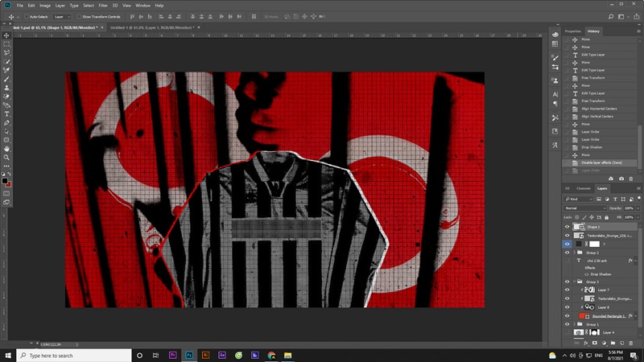The width and height of the screenshot is (644, 362).
Task: Click the Lock all padlock icon
Action: point(606,217)
